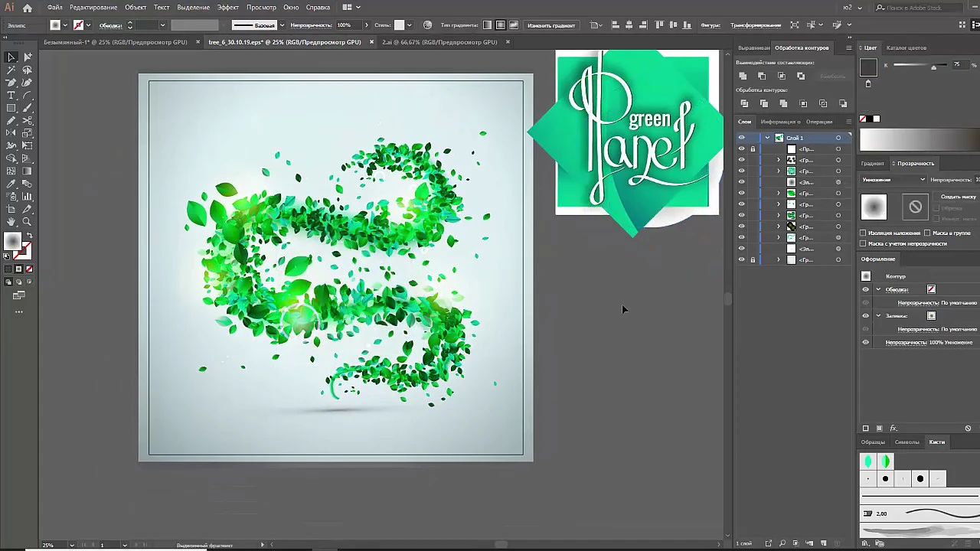
Task: Expand the Заливка row in Оформление
Action: click(878, 315)
